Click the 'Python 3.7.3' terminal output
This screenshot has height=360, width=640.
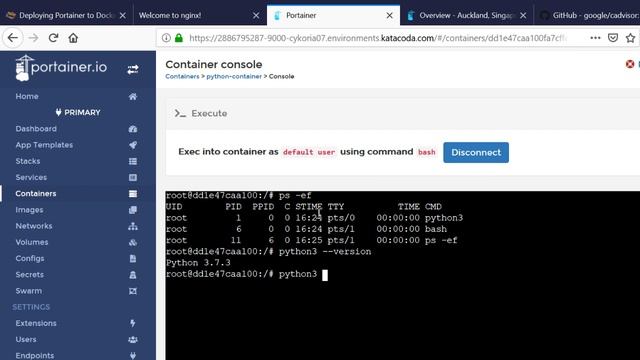coord(198,263)
